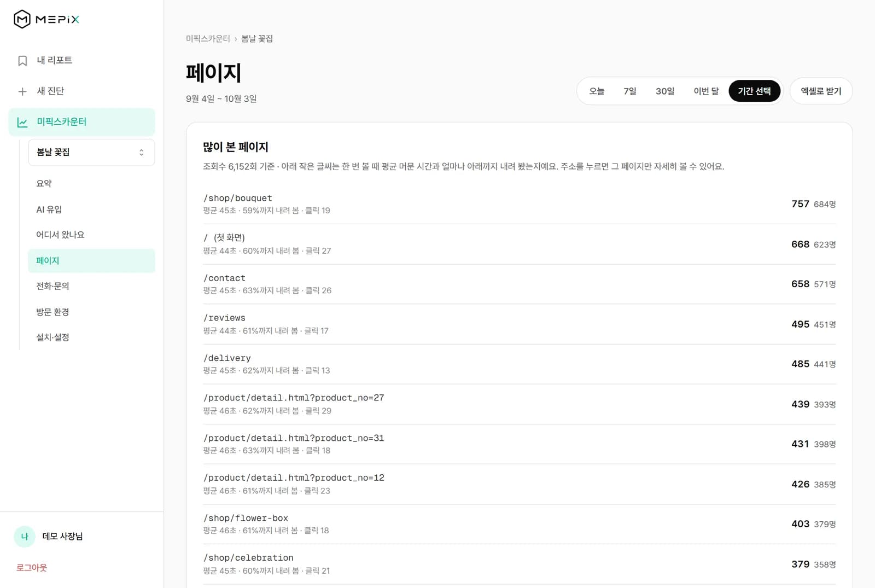Open the product_no=31 detail page row
Screen dimensions: 875x588
tap(519, 444)
